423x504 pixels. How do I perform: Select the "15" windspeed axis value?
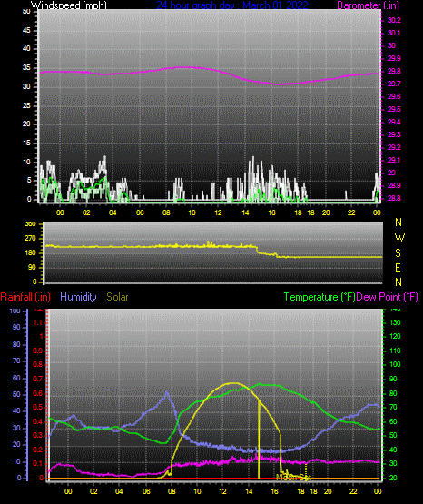tap(26, 143)
